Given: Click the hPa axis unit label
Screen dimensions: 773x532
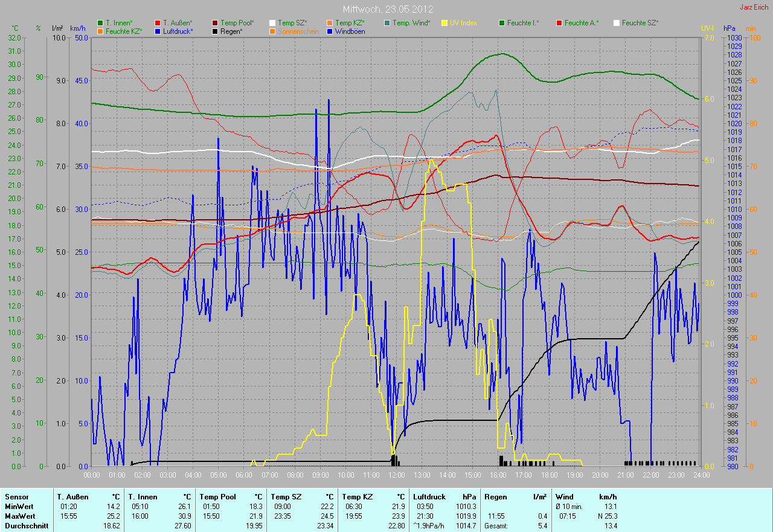Looking at the screenshot, I should [730, 28].
